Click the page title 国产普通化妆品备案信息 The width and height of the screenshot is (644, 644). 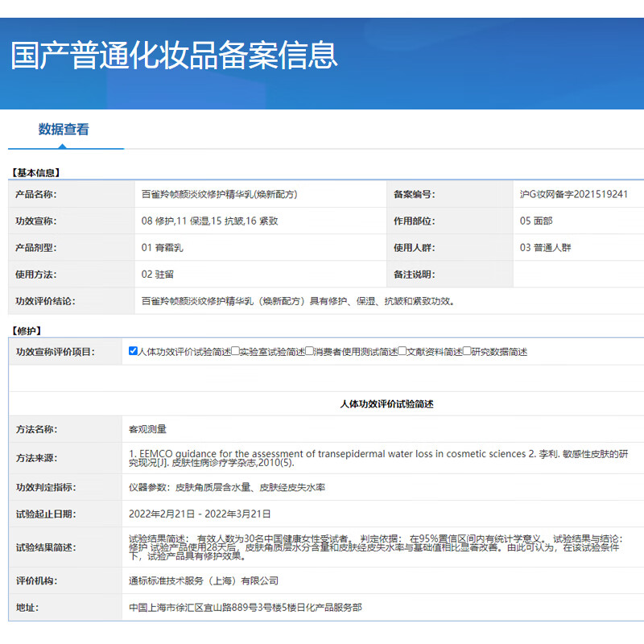click(174, 56)
